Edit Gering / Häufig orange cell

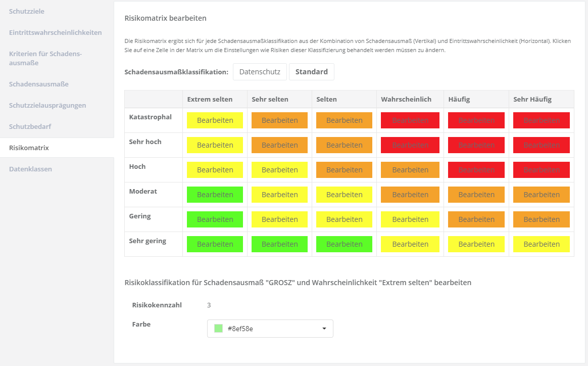click(476, 219)
